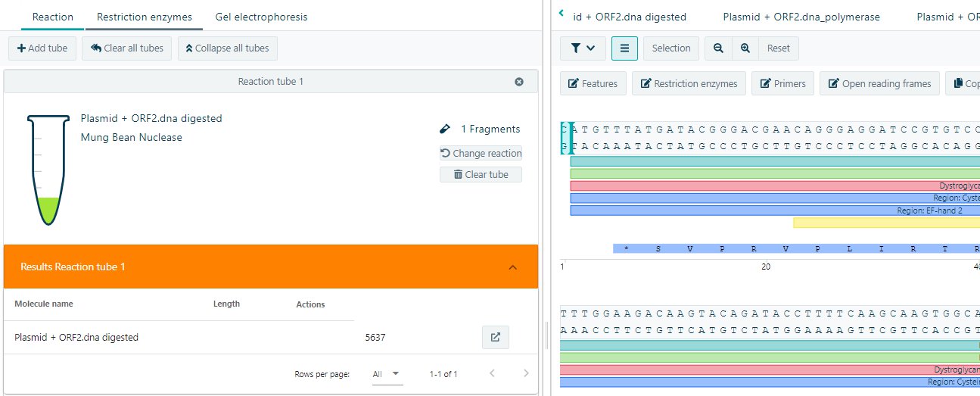Zoom out of the sequence view
Image resolution: width=980 pixels, height=396 pixels.
click(718, 48)
